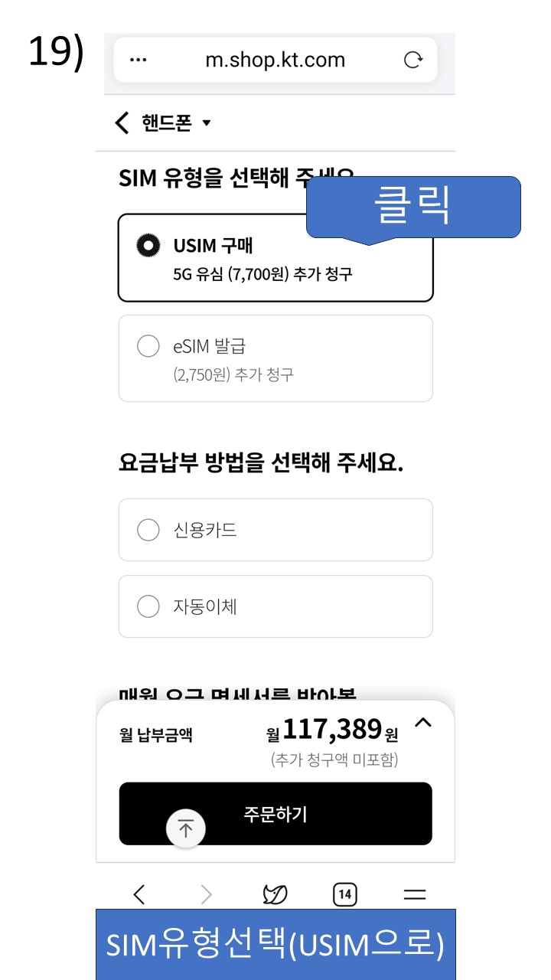Choose 자동이체 as payment method
551x980 pixels.
pos(275,606)
